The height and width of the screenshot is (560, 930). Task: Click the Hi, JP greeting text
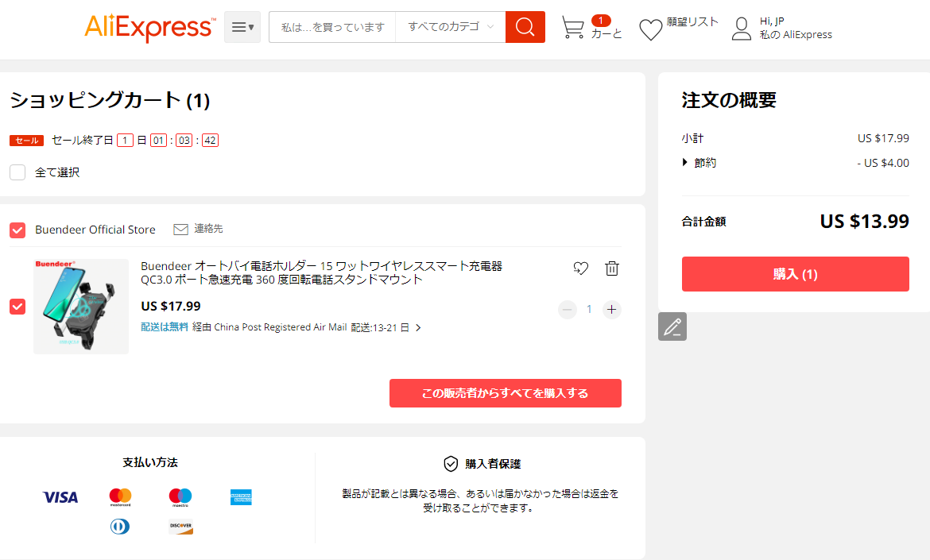click(x=773, y=21)
